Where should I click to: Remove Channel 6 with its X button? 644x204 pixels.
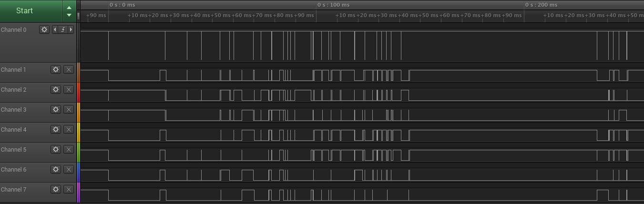[x=69, y=169]
